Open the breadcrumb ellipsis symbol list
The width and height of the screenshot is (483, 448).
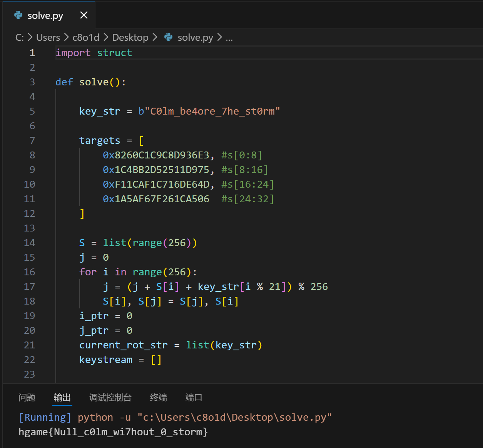tap(229, 37)
